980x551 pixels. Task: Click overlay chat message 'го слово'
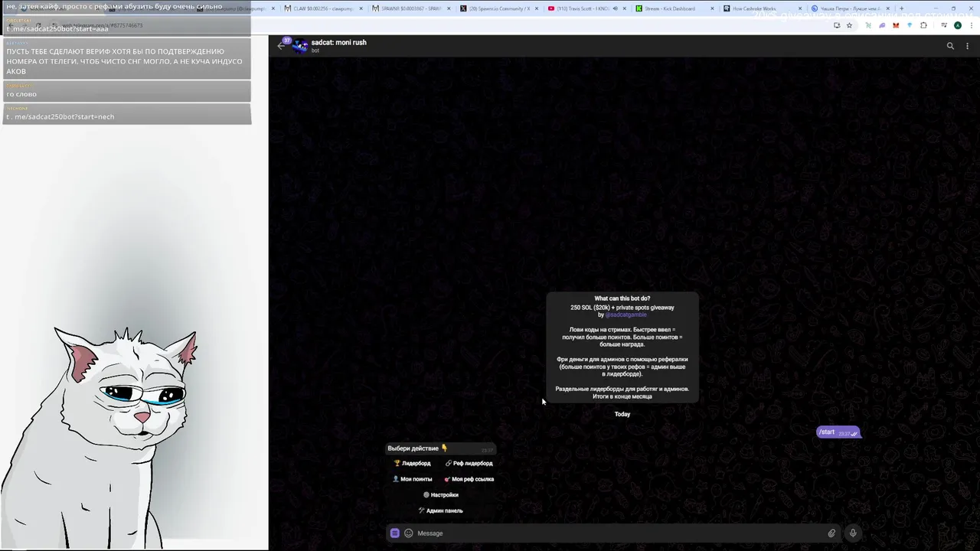126,91
